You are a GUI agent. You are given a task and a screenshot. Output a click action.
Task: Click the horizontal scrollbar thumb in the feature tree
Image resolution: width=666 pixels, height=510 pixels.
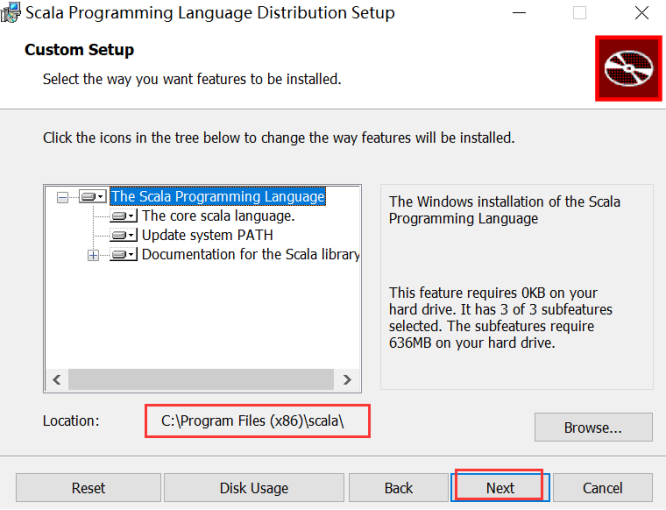tap(201, 379)
